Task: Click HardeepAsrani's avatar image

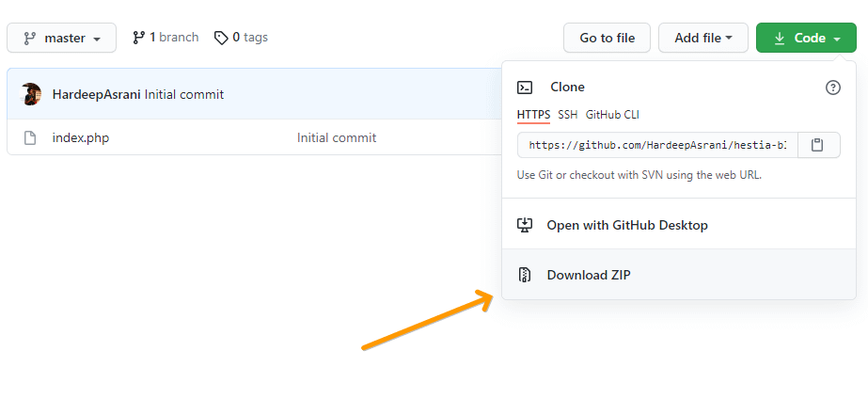Action: 31,94
